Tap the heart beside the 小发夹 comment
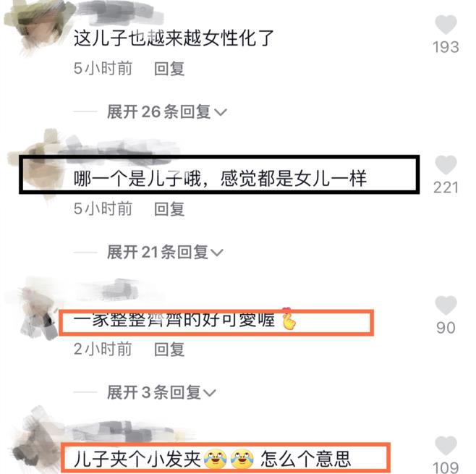The width and height of the screenshot is (476, 474). pos(446,446)
